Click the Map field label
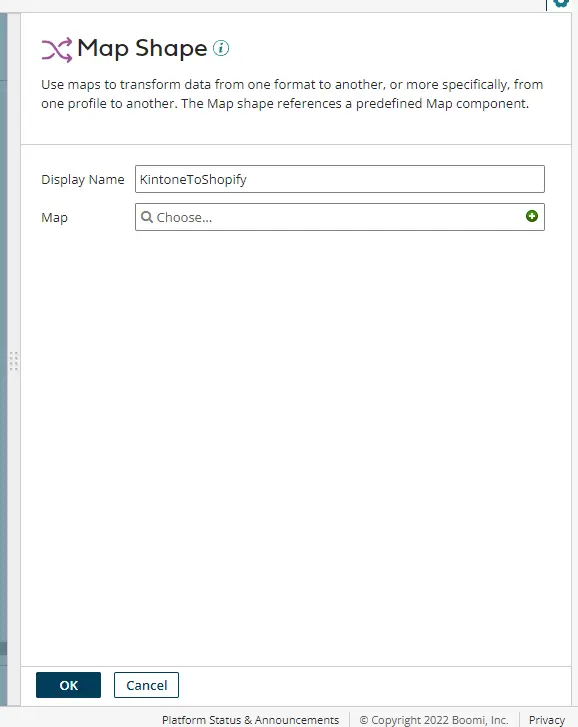578x727 pixels. tap(54, 217)
